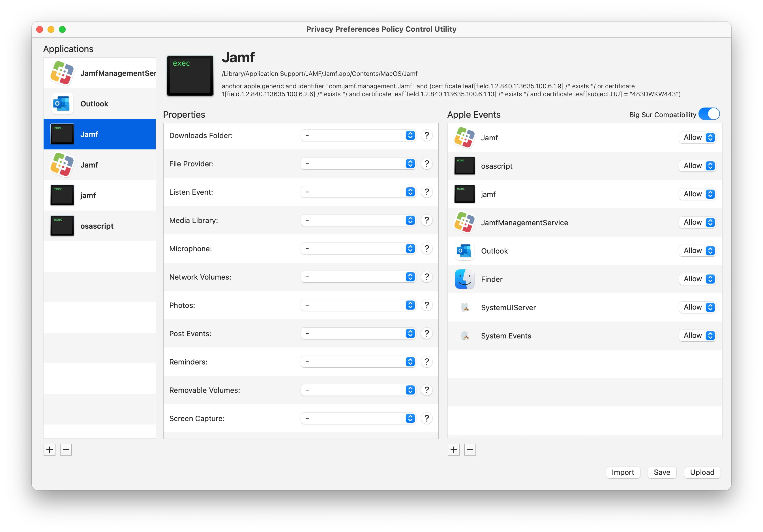Zoom the window with the green button
Viewport: 763px width, 532px height.
62,29
